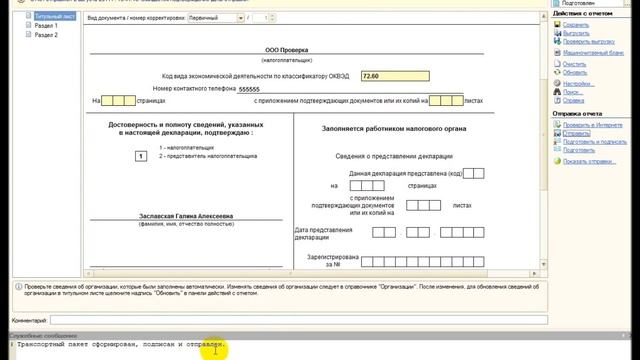Screen dimensions: 640x360
Task: Click the attachment sheets count cells before листах
Action: (x=446, y=100)
